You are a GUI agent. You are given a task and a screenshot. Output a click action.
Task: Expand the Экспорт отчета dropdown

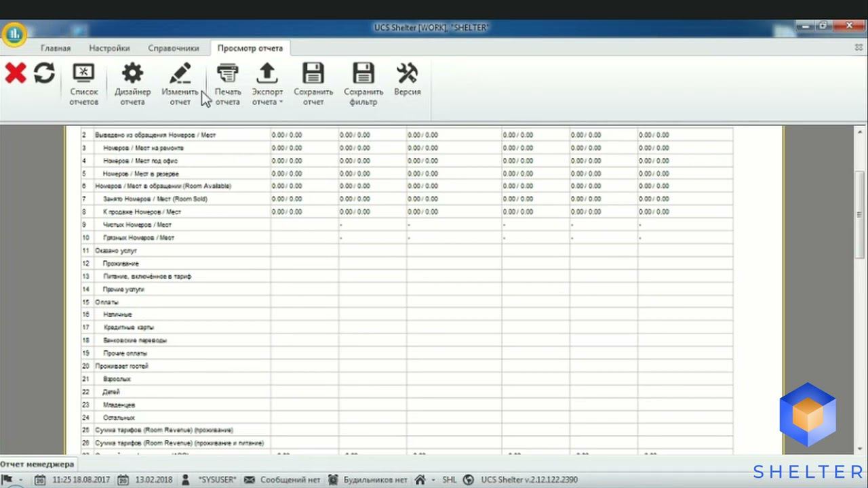(x=267, y=84)
